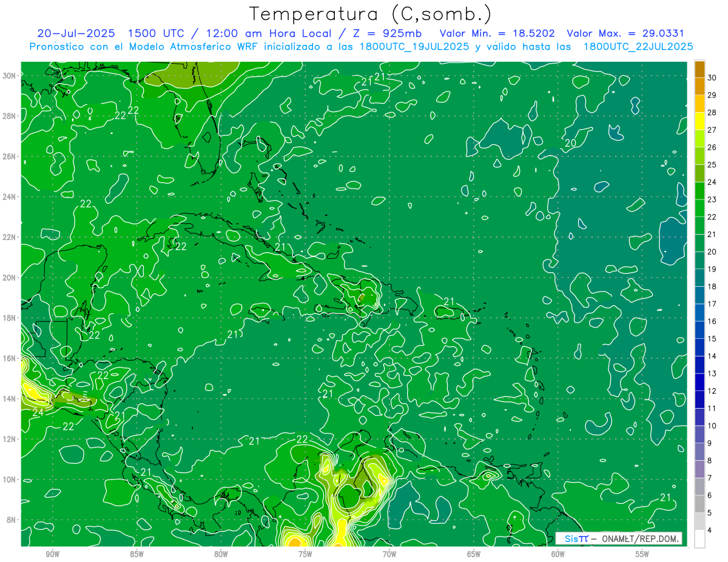The height and width of the screenshot is (562, 728).
Task: Click the "85W" longitude axis label
Action: coord(136,554)
